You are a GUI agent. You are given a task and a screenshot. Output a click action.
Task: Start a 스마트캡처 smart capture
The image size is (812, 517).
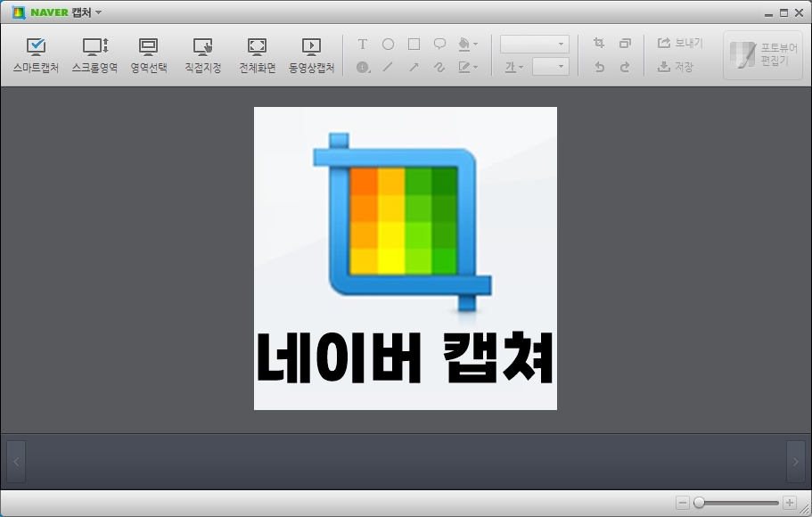click(x=36, y=55)
